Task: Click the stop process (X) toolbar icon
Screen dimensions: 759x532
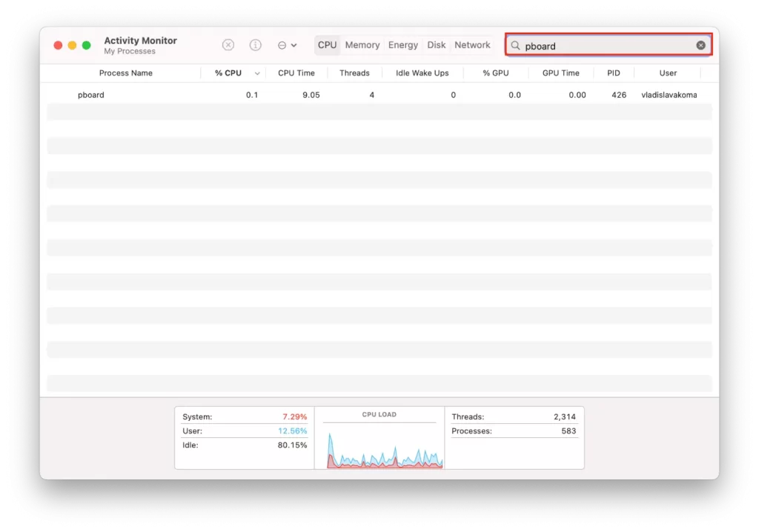Action: (228, 45)
